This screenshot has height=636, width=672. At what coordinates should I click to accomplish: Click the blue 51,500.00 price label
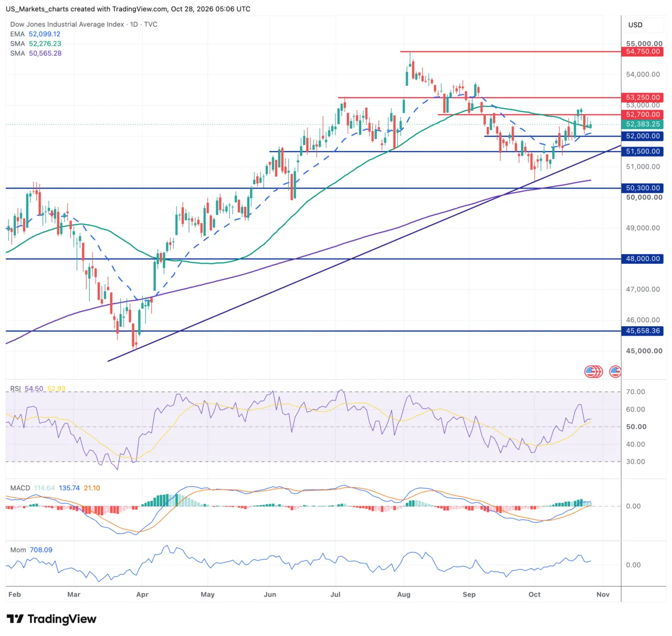tap(643, 151)
